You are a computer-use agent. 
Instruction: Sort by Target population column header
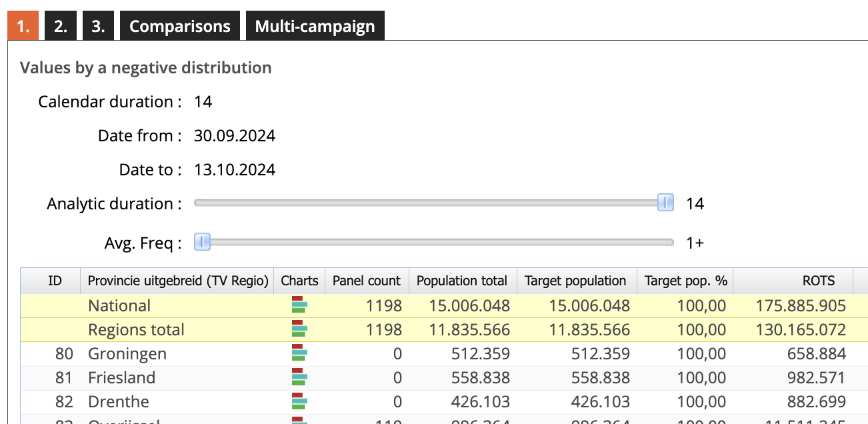575,281
